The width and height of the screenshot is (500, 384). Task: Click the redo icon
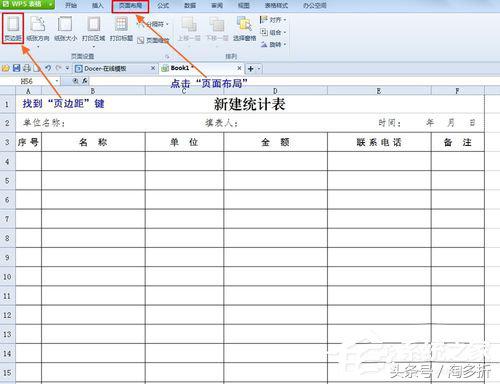(x=58, y=68)
